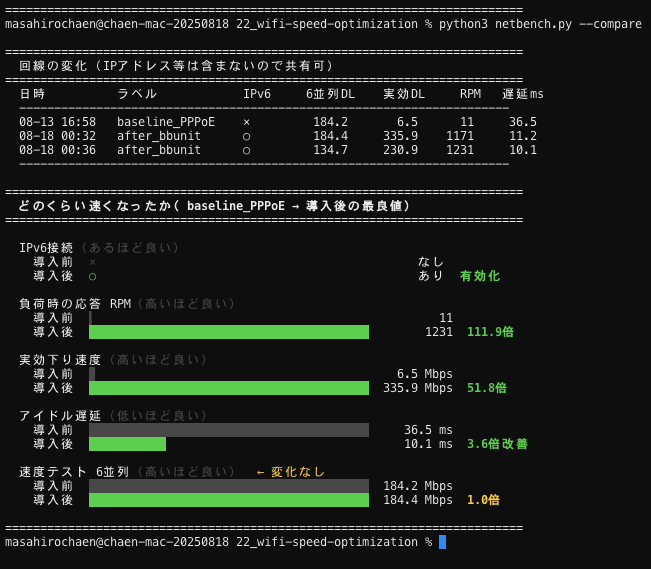Click the section label '速度テスト 6並列'
651x569 pixels.
point(74,472)
